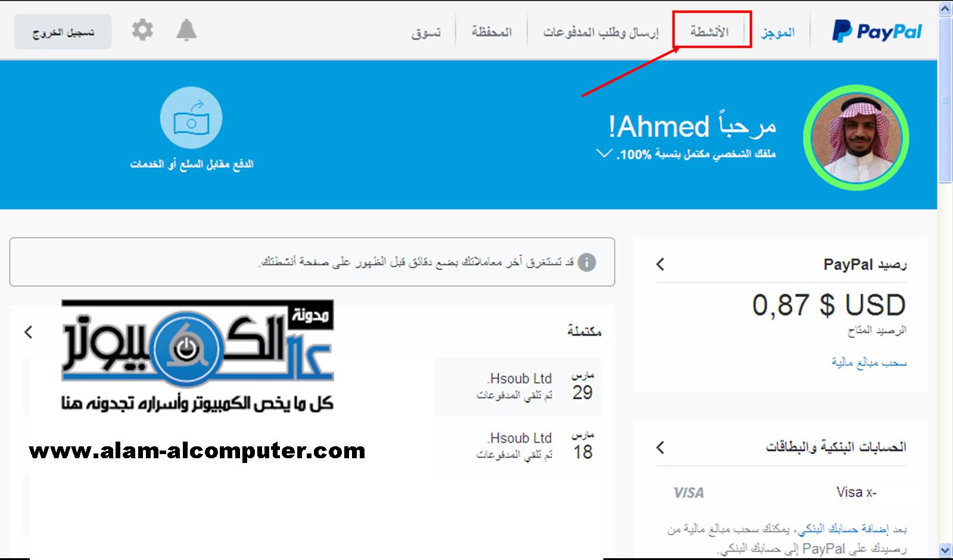Image resolution: width=953 pixels, height=560 pixels.
Task: Click the الحسابات البنكية والبطاقات heading
Action: coord(836,447)
